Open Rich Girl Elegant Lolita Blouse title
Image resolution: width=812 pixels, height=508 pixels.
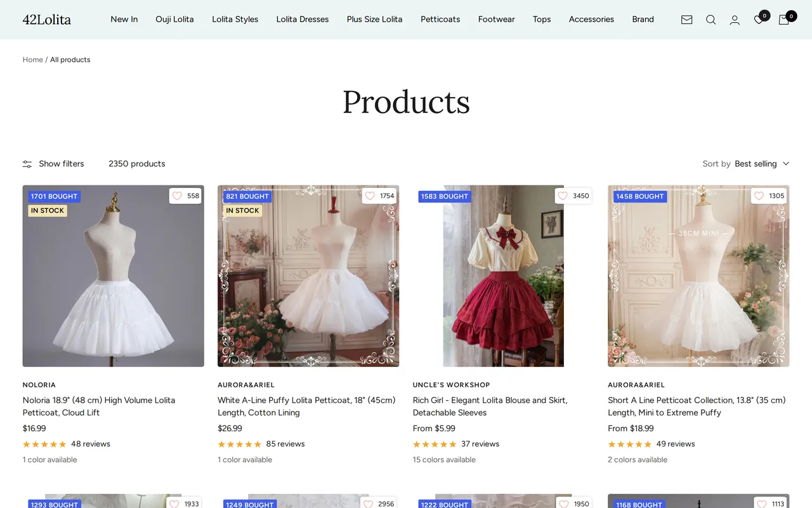pos(490,406)
